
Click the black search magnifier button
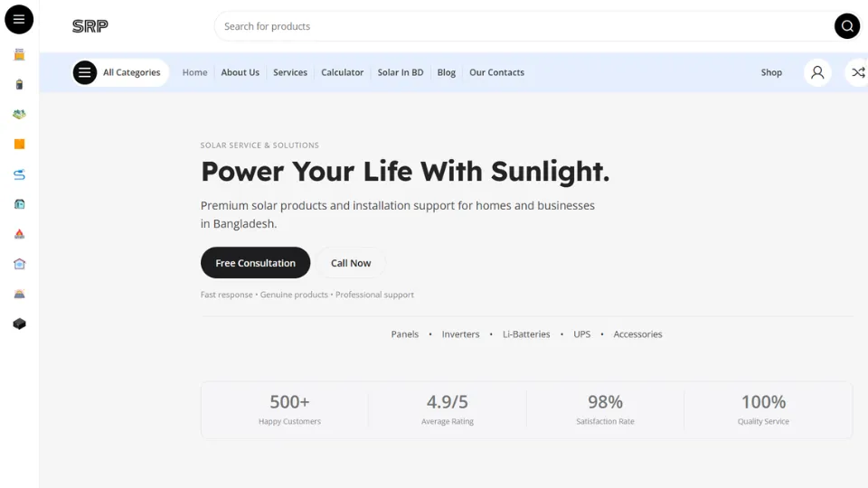[846, 26]
